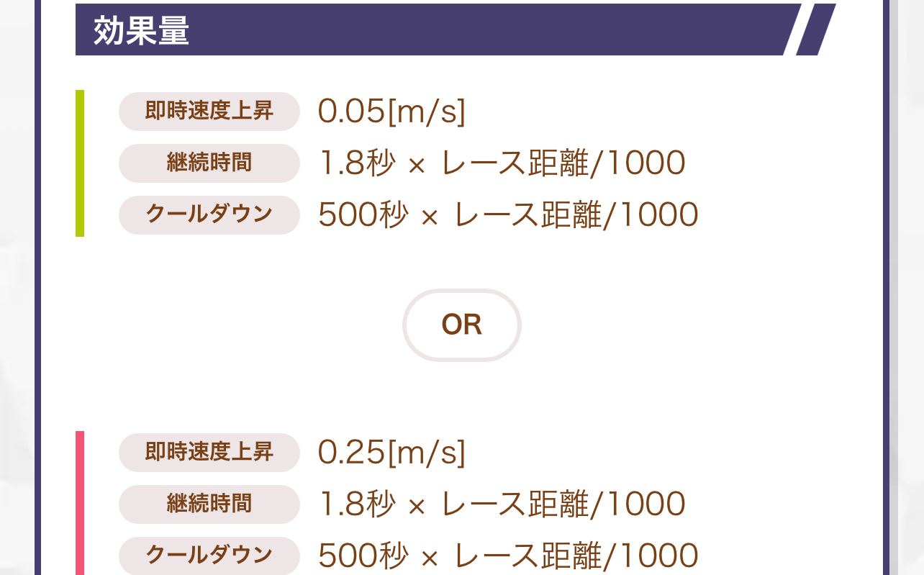
Task: Click the 0.25[m/s] speed value
Action: [392, 453]
